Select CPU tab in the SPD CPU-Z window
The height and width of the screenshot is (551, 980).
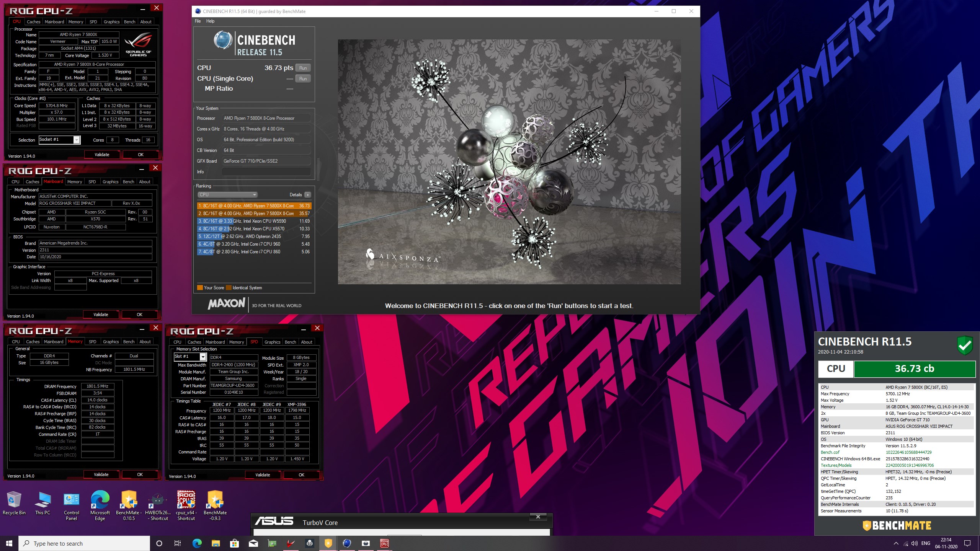[x=177, y=342]
